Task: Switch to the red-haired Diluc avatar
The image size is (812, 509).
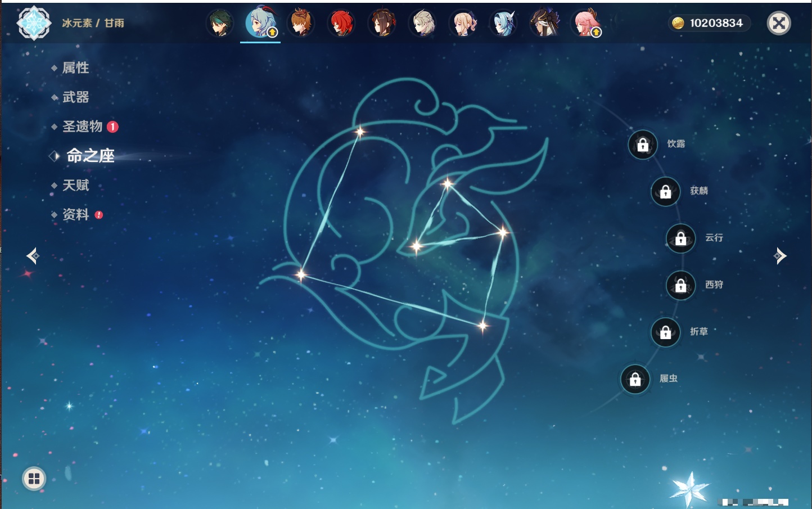Action: point(341,24)
